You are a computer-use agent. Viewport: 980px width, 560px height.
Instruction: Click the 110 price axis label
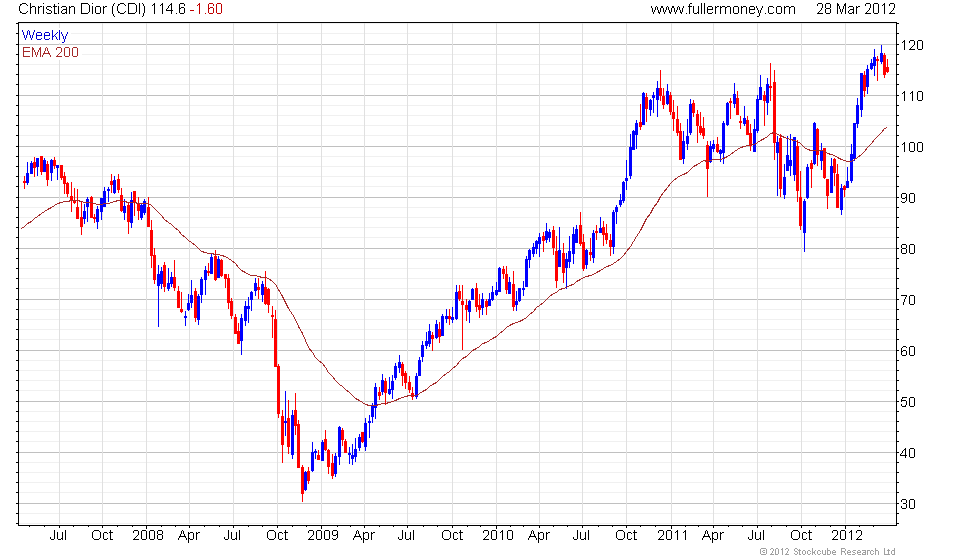(912, 96)
